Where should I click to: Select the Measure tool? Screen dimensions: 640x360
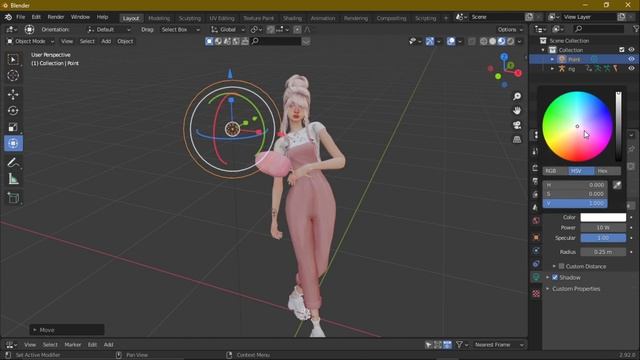point(13,179)
